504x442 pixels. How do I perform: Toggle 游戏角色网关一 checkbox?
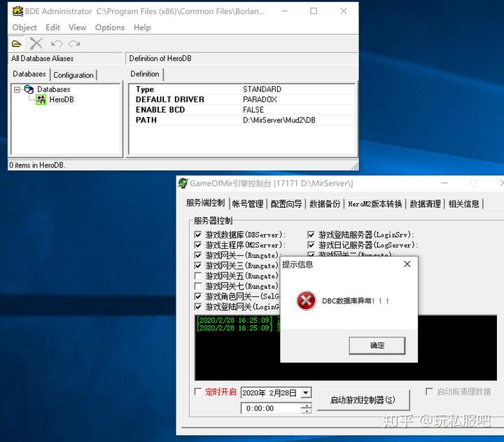point(198,296)
